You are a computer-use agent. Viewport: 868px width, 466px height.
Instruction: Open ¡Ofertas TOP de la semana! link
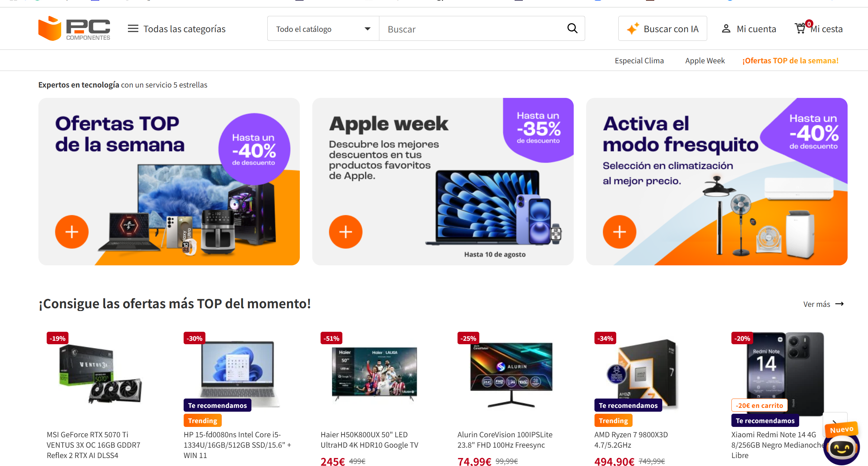tap(790, 61)
